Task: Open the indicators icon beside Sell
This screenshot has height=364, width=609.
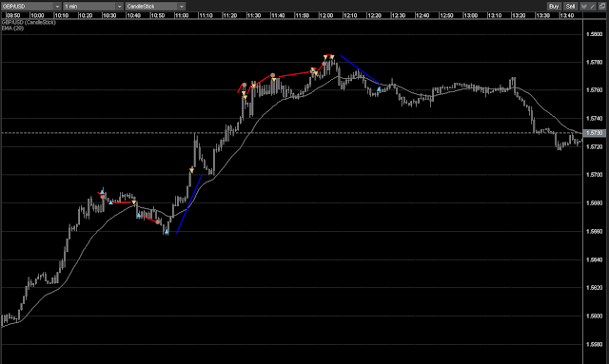Action: 583,7
